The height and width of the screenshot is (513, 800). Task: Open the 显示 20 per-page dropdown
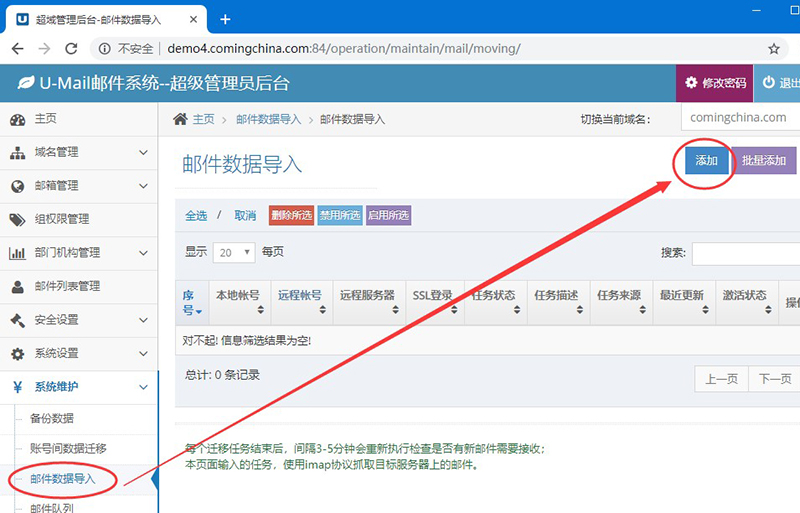point(234,253)
